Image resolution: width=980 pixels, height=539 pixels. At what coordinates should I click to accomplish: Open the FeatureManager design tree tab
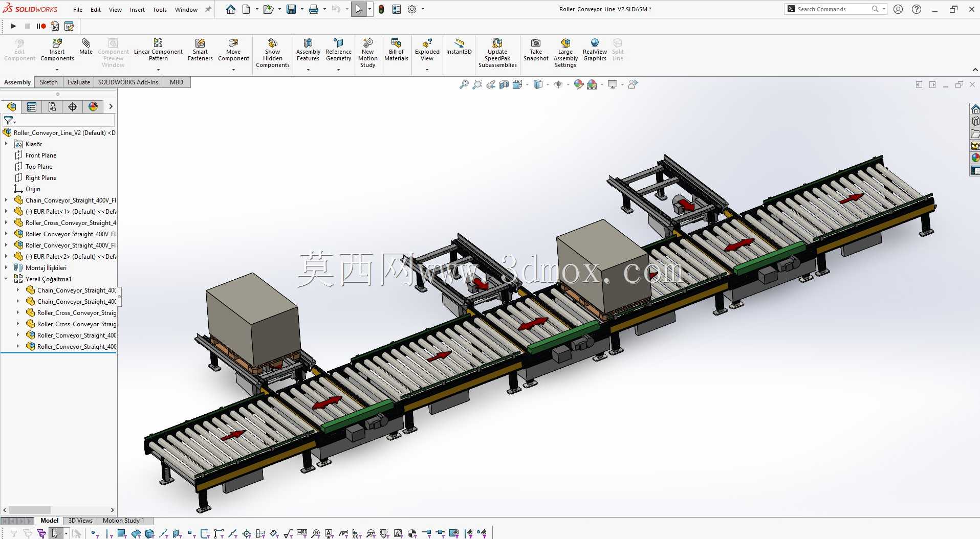(11, 106)
